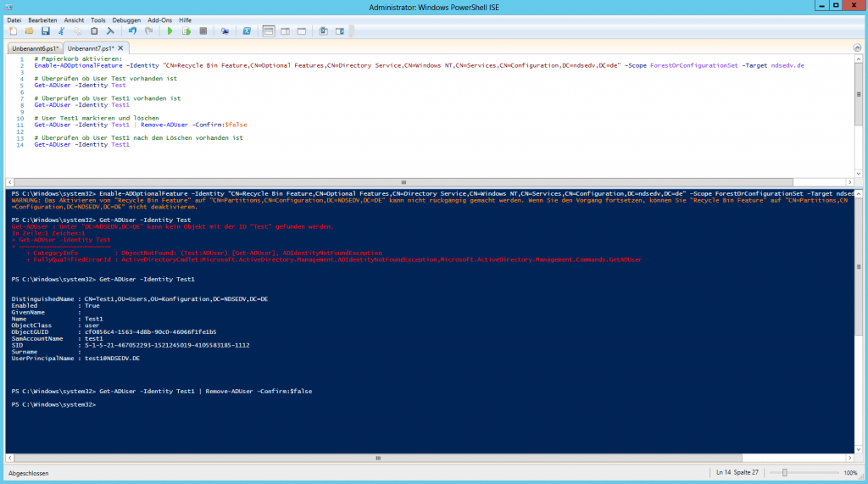Screen dimensions: 868x484
Task: Click the Run Selection icon
Action: pyautogui.click(x=186, y=31)
